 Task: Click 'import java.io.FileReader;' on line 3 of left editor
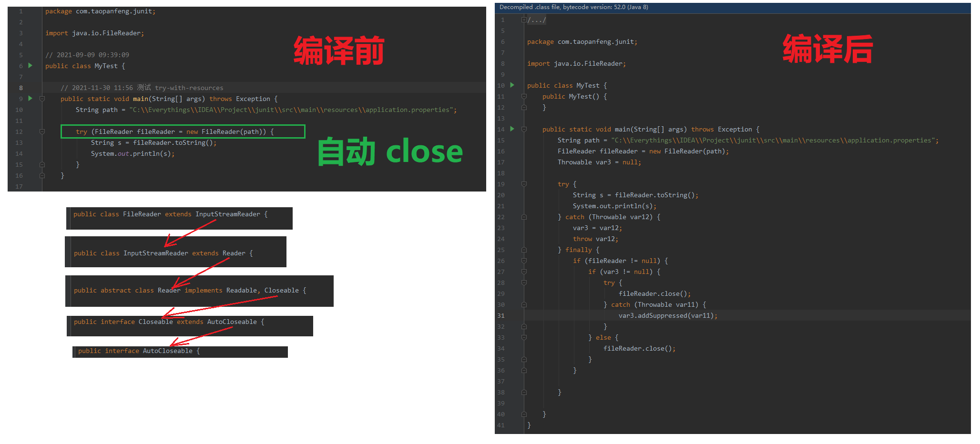point(94,33)
